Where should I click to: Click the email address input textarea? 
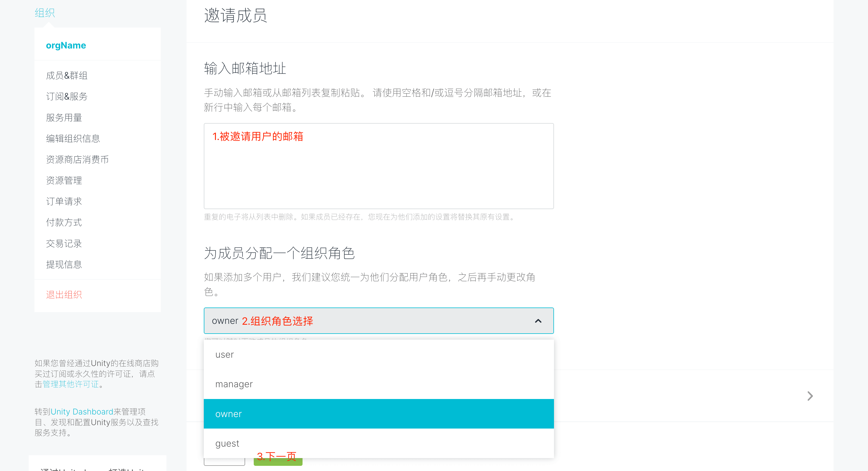click(378, 166)
